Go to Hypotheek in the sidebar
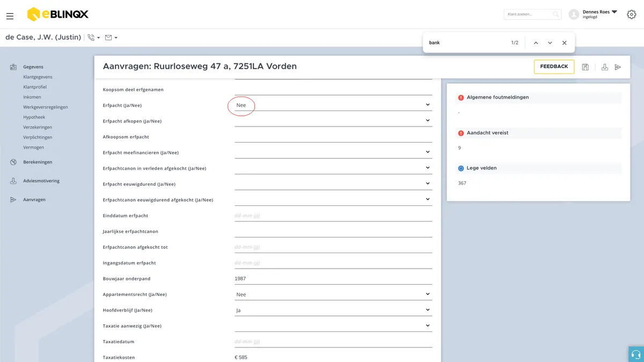Image resolution: width=644 pixels, height=362 pixels. coord(34,117)
